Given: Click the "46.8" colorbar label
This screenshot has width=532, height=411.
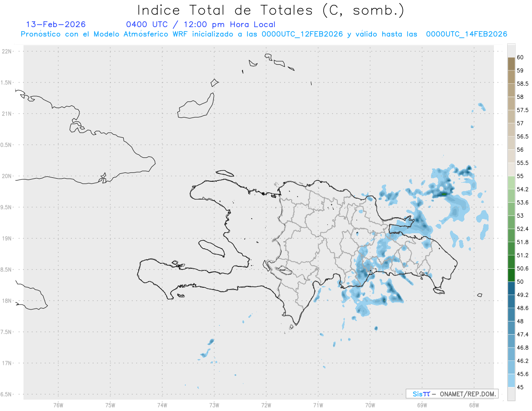Looking at the screenshot, I should click(522, 348).
